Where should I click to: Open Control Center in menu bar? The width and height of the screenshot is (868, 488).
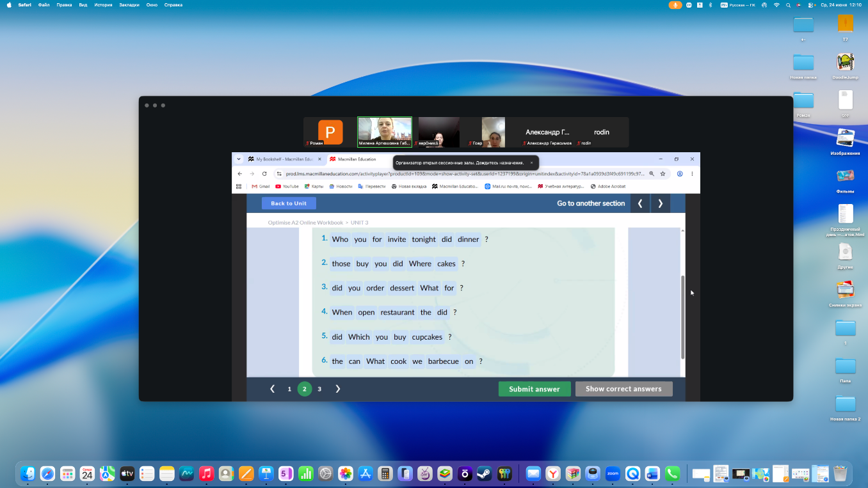(x=811, y=4)
